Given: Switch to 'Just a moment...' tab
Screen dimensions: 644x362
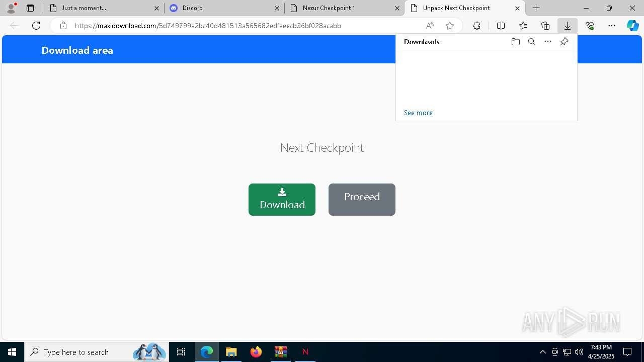Looking at the screenshot, I should pos(103,8).
